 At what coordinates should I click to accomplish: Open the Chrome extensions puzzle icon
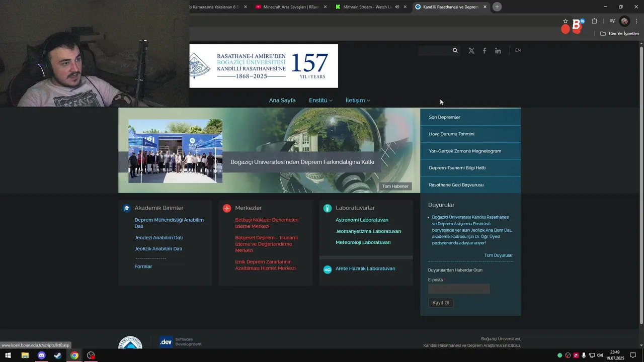coord(594,21)
